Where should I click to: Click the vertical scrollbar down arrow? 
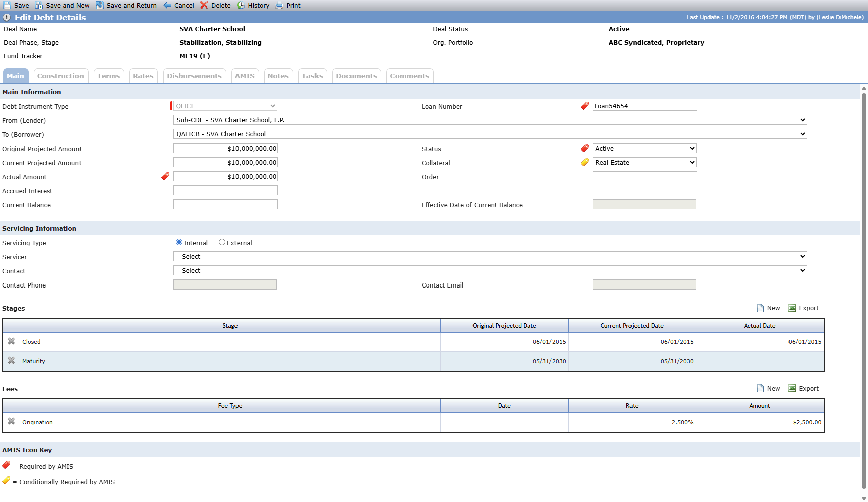pos(864,498)
